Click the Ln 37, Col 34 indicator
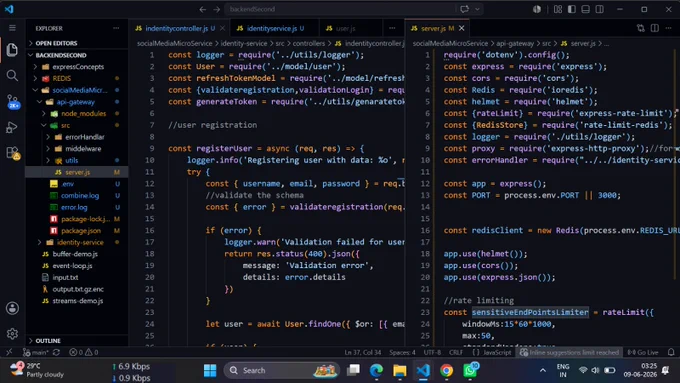This screenshot has height=383, width=680. pos(363,352)
